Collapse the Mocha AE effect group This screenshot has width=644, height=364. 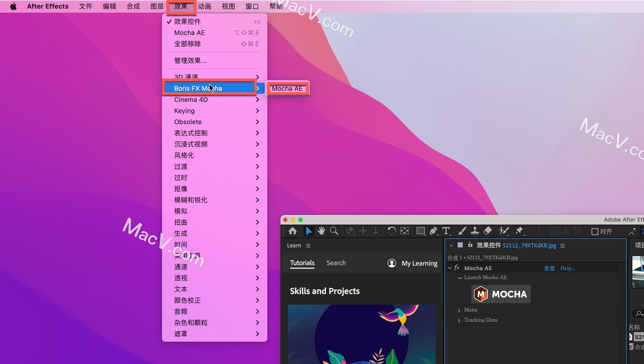tap(450, 268)
